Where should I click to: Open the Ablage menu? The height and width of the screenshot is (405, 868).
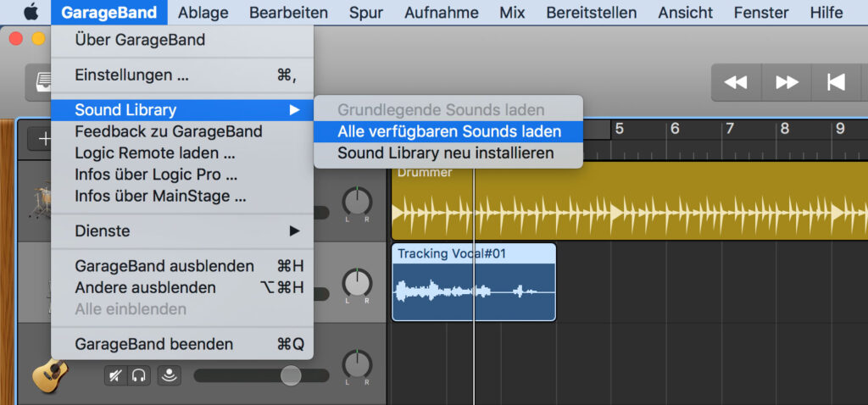tap(203, 12)
